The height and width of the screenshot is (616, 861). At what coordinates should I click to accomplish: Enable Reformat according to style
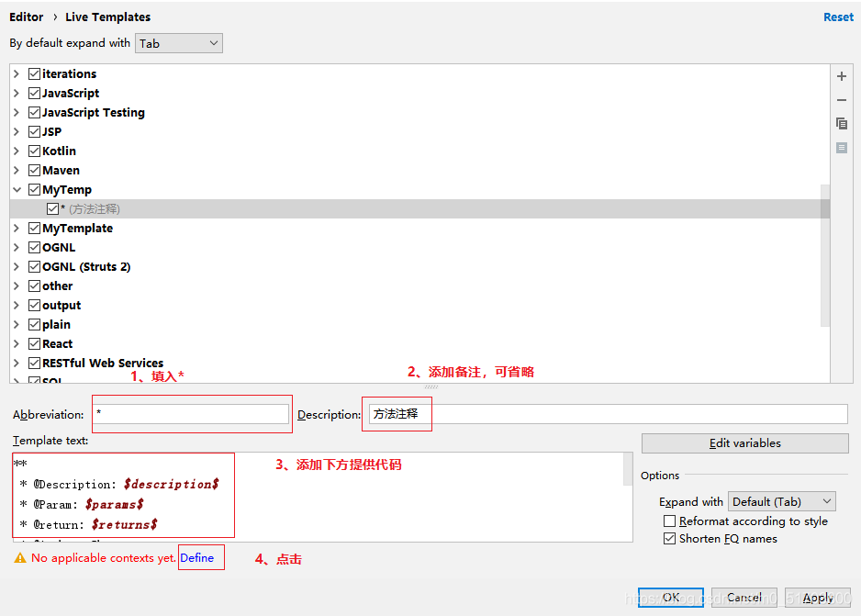[669, 521]
